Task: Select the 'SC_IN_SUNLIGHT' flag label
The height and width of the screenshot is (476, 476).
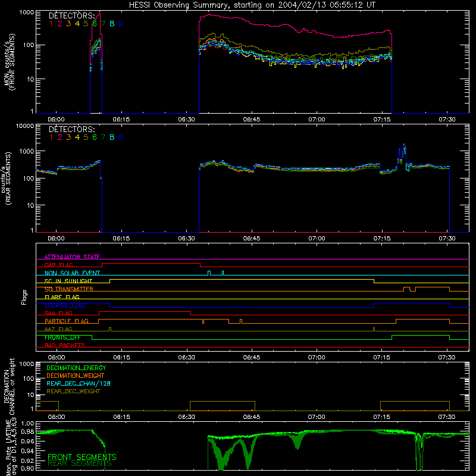Action: pyautogui.click(x=68, y=281)
